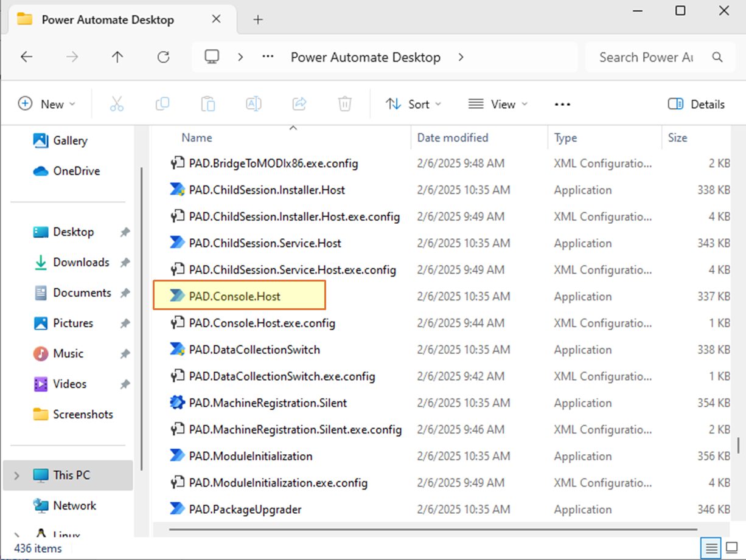This screenshot has width=746, height=560.
Task: Refresh the folder view
Action: pos(163,57)
